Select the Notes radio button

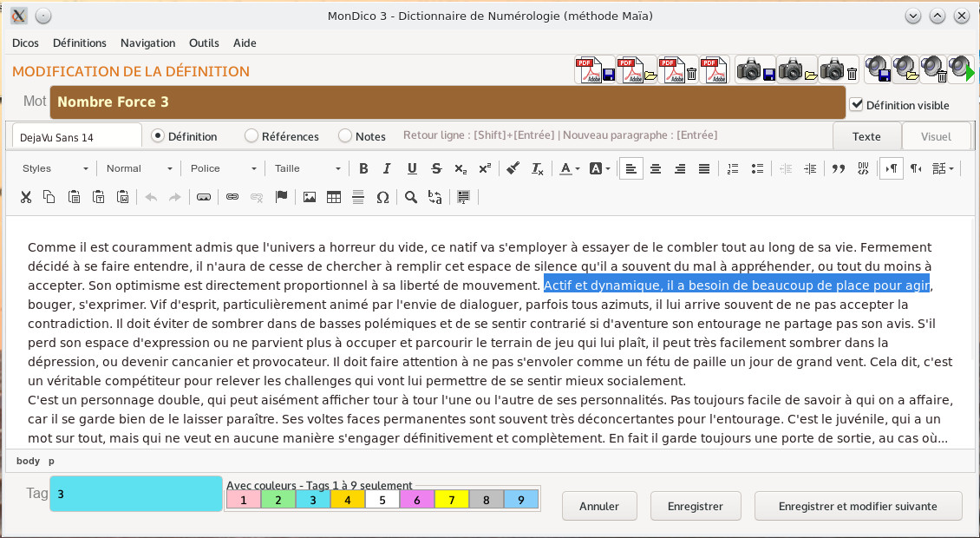345,136
